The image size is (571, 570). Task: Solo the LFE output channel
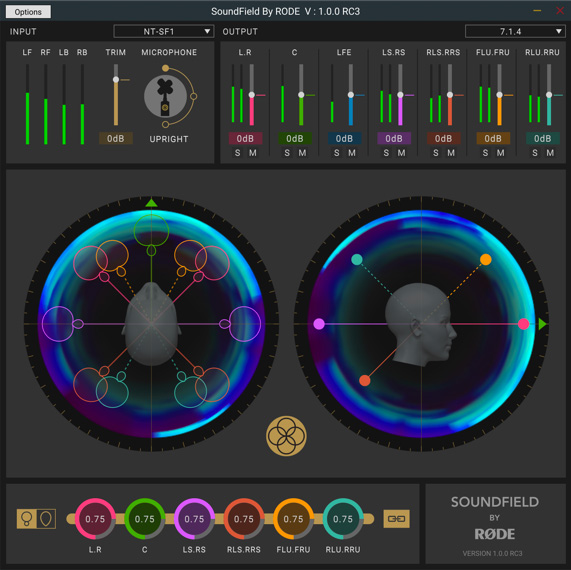pos(336,153)
